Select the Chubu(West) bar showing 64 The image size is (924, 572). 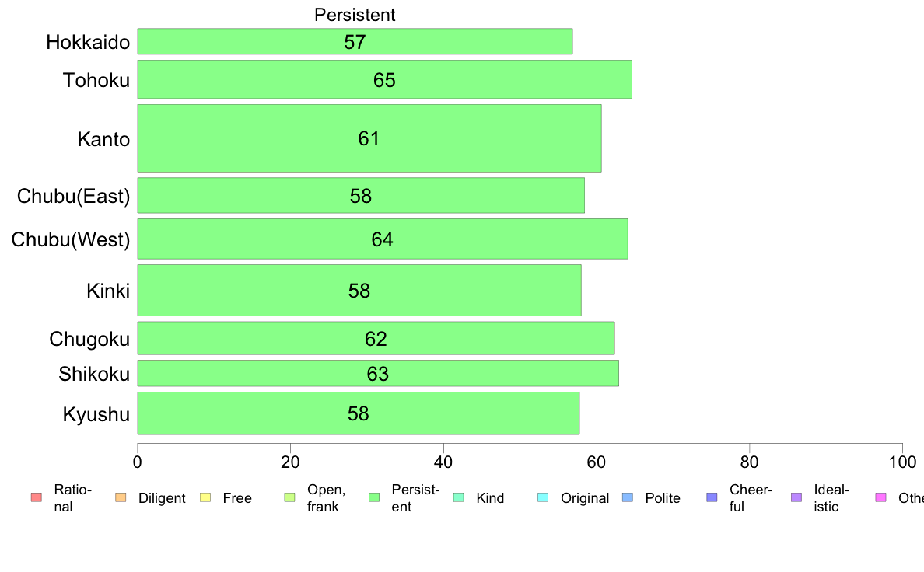(383, 239)
